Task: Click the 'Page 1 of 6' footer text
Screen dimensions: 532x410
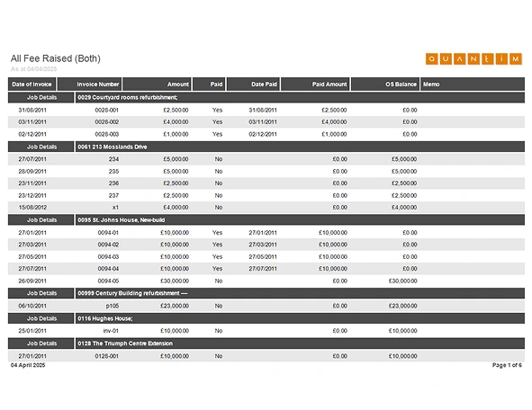Action: click(507, 365)
